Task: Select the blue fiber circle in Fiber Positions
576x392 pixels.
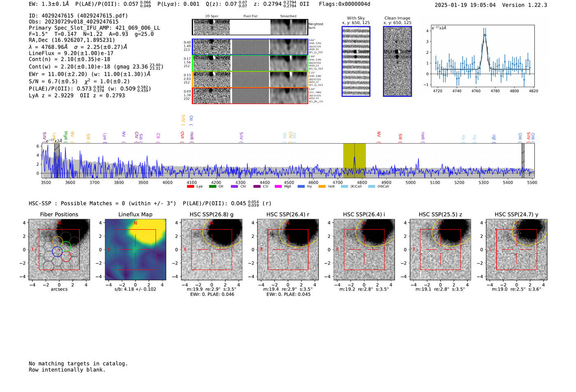Action: point(57,252)
